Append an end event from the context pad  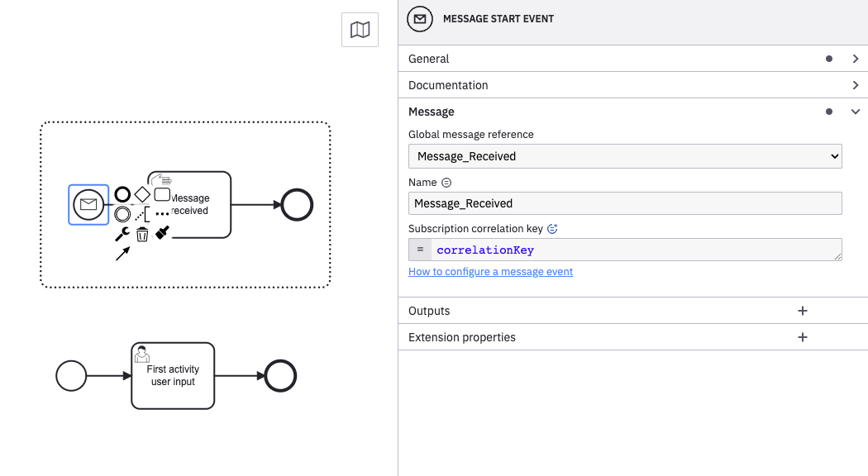point(122,193)
